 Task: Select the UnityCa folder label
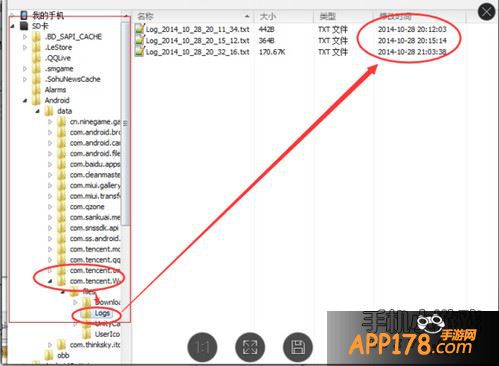[x=107, y=324]
